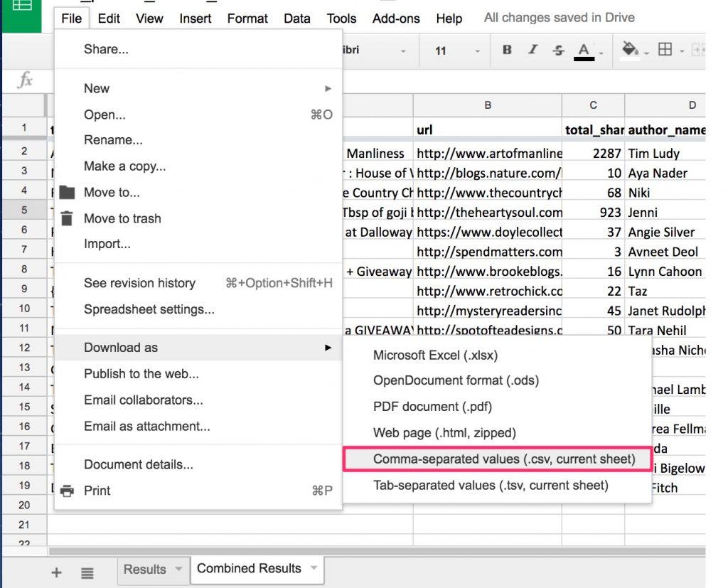Switch to the Results sheet tab
This screenshot has width=728, height=588.
click(146, 569)
